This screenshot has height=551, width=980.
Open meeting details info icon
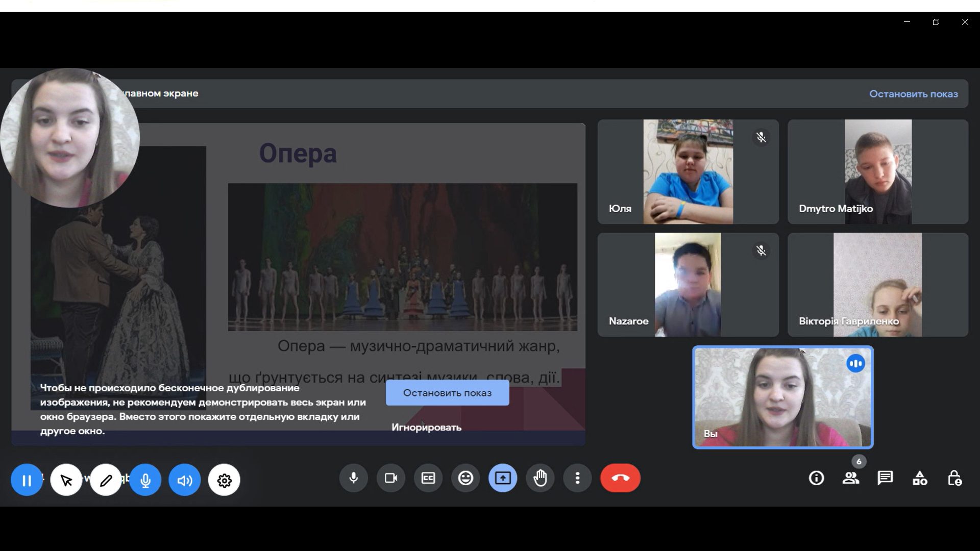tap(816, 478)
